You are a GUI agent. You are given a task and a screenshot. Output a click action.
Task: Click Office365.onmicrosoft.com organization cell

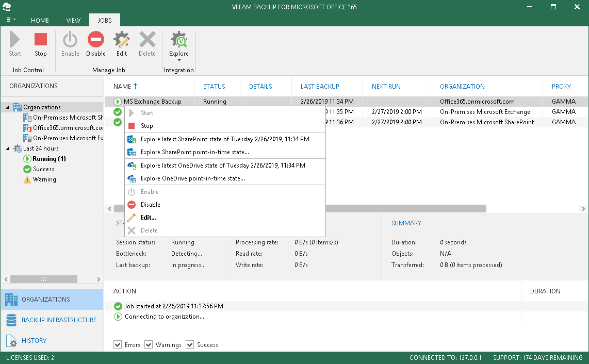(x=477, y=102)
